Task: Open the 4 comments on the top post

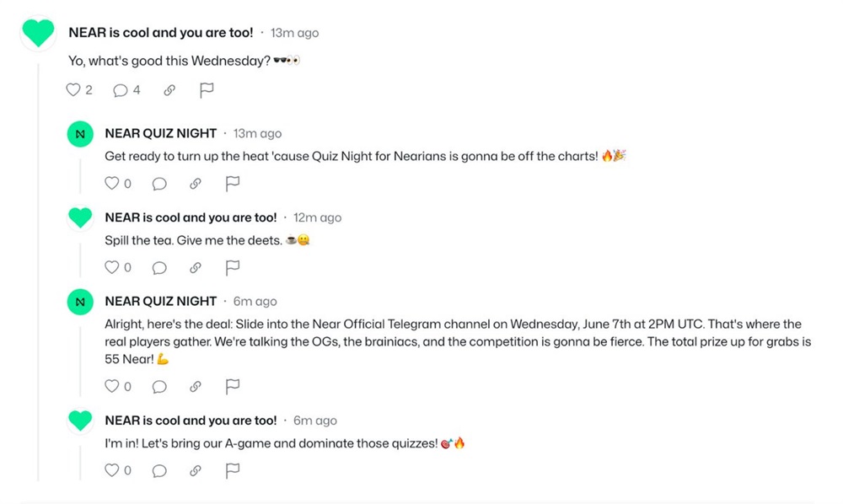Action: coord(121,90)
